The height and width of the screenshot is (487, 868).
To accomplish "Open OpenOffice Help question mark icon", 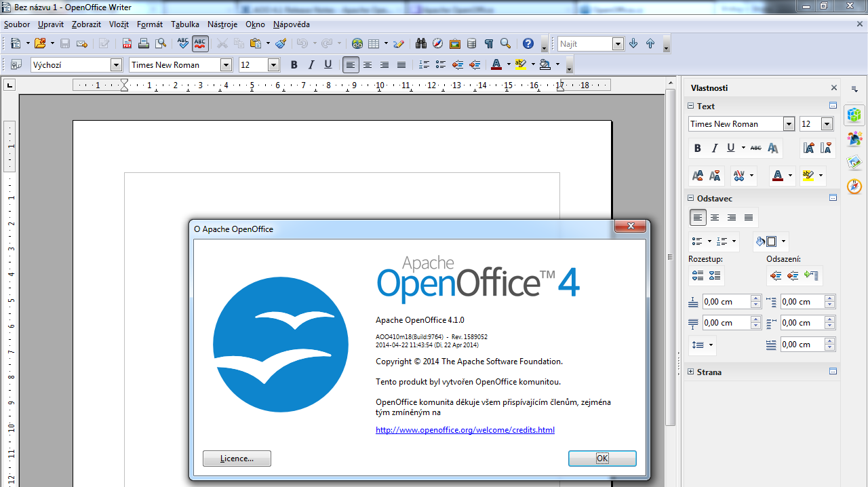I will coord(528,43).
